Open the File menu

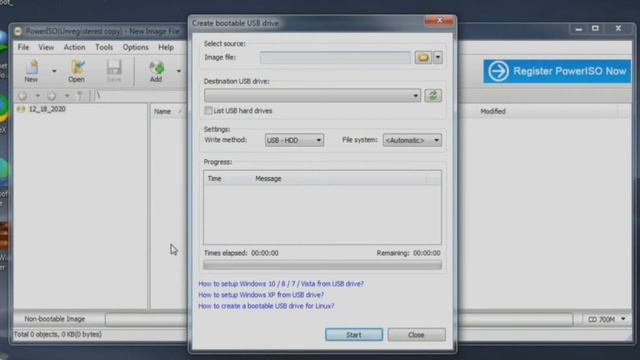tap(23, 47)
